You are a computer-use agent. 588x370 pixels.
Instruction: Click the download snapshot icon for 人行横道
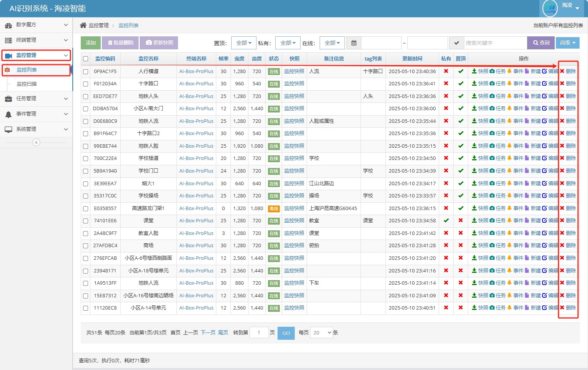point(474,71)
